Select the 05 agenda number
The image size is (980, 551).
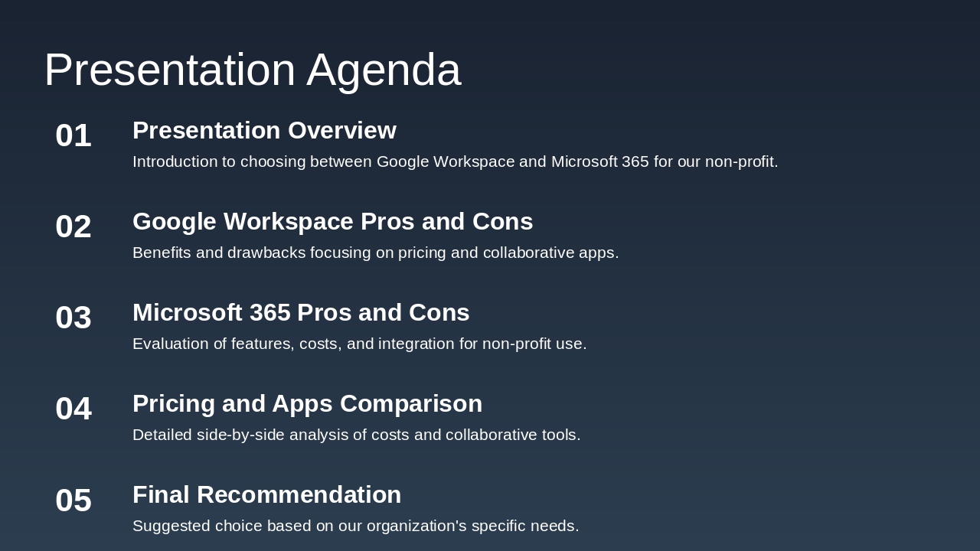pos(73,500)
